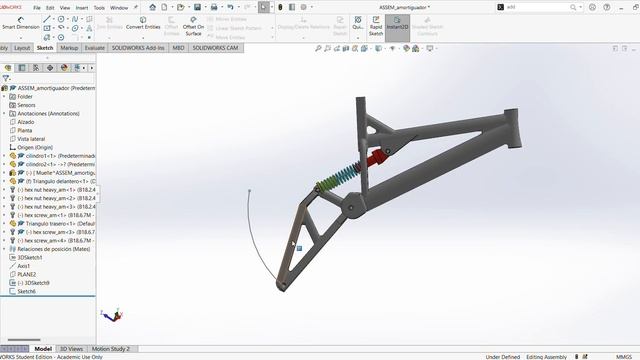Toggle Instant2D mode
640x360 pixels.
pos(397,27)
